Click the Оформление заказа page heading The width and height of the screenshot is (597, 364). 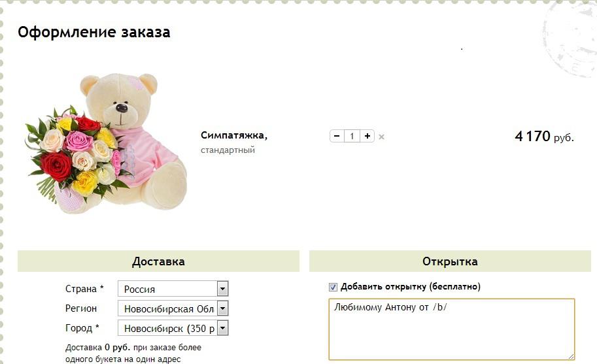[94, 32]
